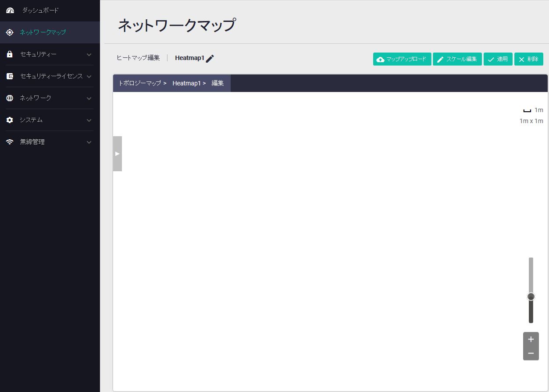Click 適用 button
The width and height of the screenshot is (549, 392).
[x=498, y=59]
